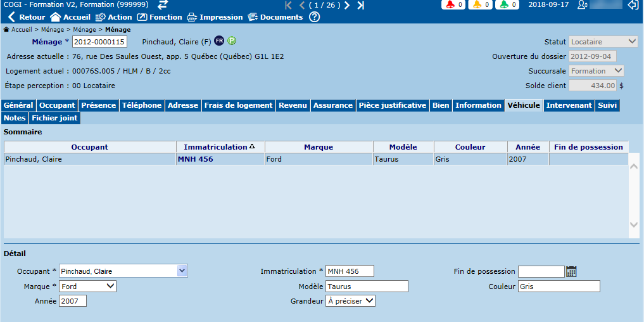Click the help question mark icon

[314, 17]
